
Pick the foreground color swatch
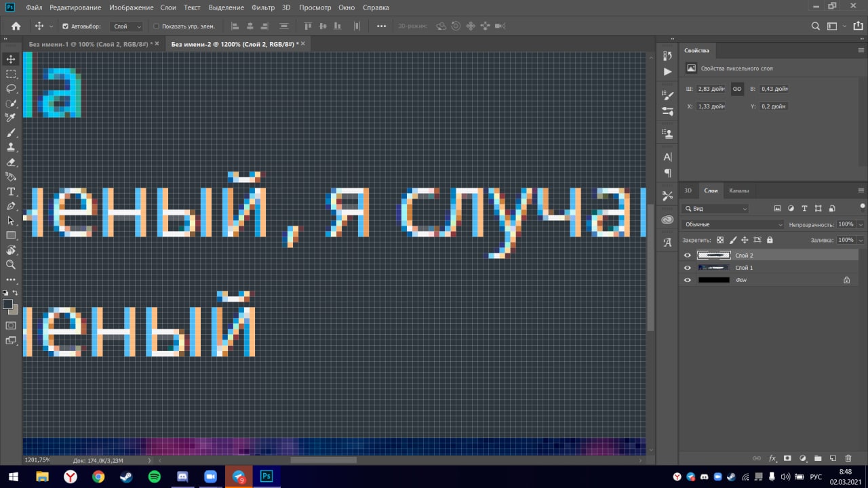coord(7,304)
